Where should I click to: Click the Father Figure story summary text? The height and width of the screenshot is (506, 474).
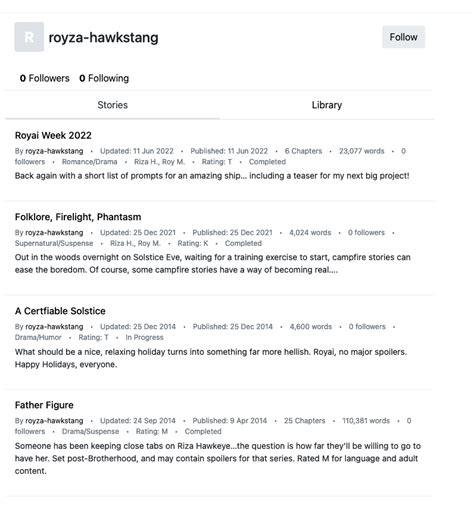tap(218, 459)
